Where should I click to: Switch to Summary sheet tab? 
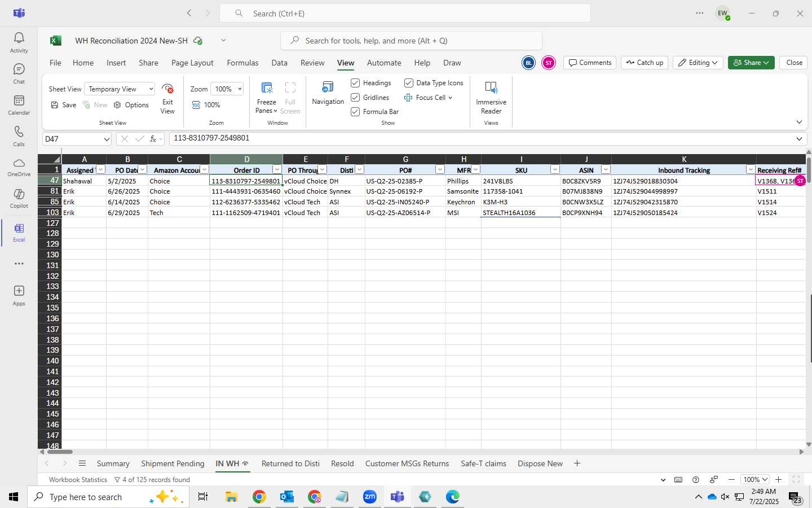tap(113, 463)
